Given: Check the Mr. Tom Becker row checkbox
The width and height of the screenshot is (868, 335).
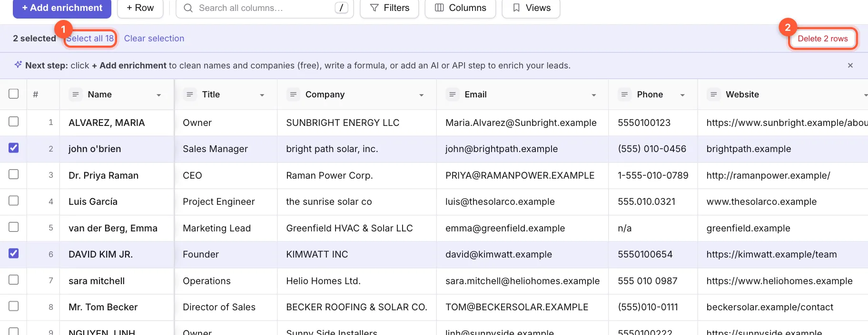Looking at the screenshot, I should [14, 306].
